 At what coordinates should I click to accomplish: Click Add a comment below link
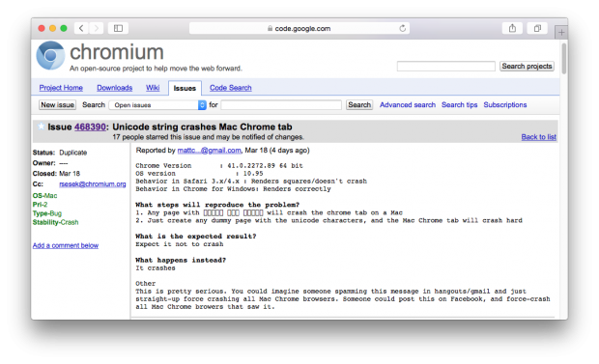pos(66,245)
